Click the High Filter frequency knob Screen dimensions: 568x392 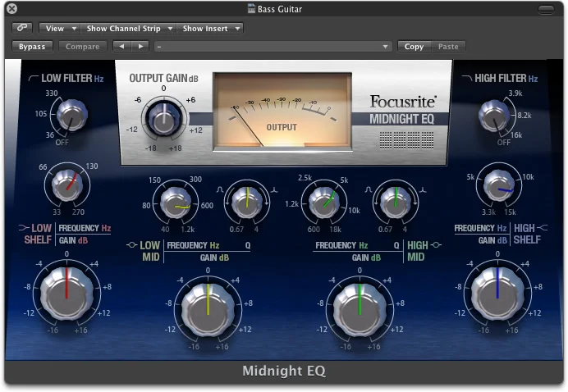pos(494,116)
